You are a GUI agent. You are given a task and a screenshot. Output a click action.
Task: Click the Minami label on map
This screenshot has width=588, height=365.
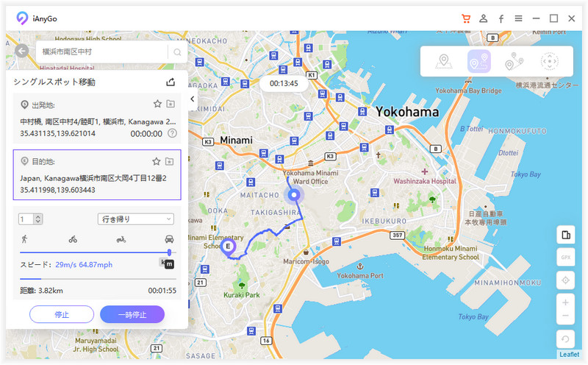click(x=236, y=140)
